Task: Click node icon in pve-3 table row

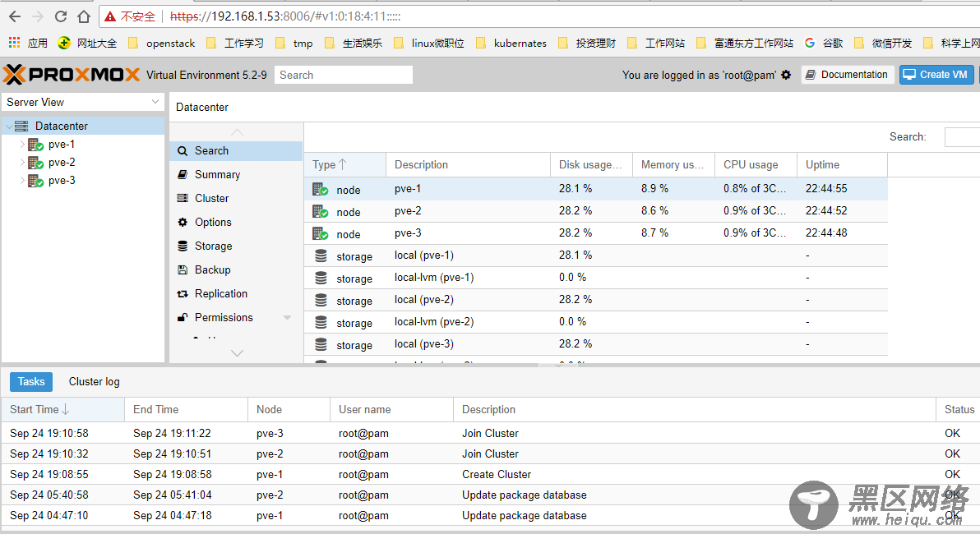Action: (x=321, y=234)
